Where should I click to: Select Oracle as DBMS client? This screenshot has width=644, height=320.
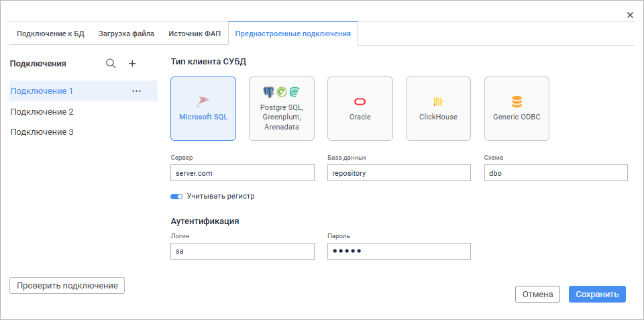pyautogui.click(x=360, y=109)
